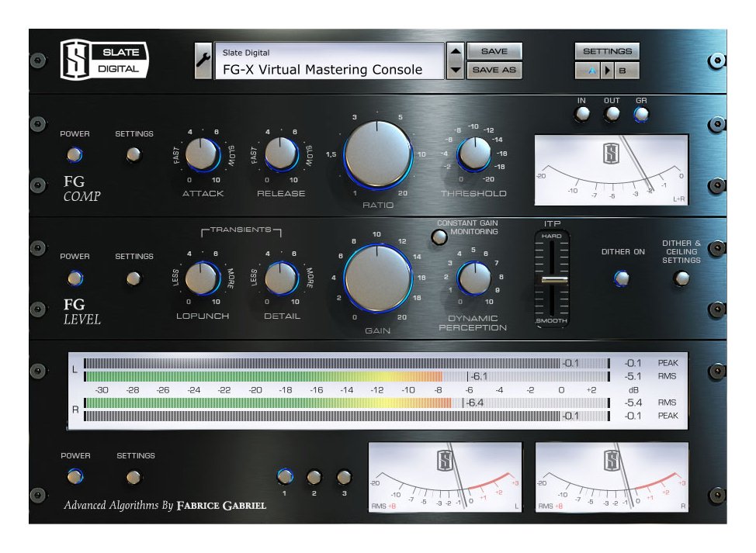756x553 pixels.
Task: Click the SAVE button
Action: click(494, 51)
